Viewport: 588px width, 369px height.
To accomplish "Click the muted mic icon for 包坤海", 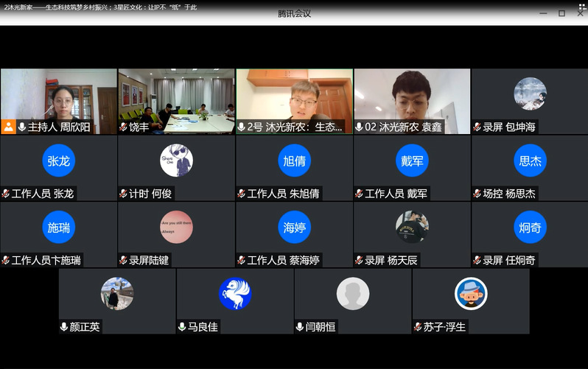I will (x=477, y=127).
